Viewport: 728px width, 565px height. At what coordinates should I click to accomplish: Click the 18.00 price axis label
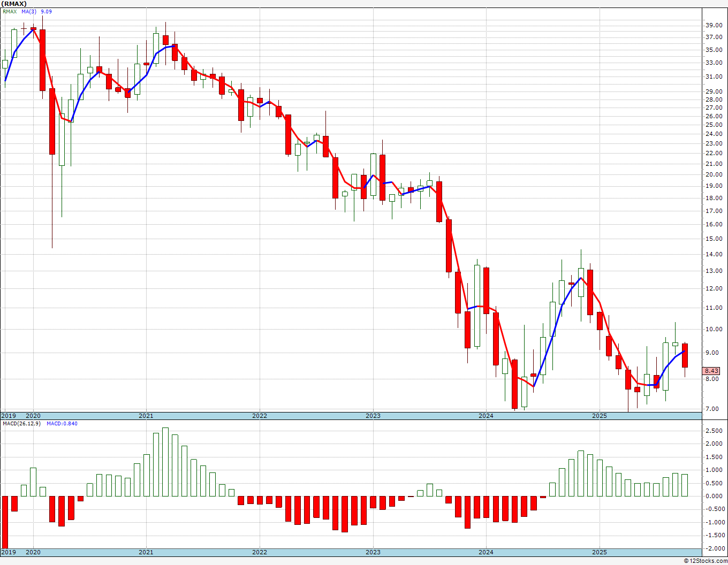coord(714,198)
